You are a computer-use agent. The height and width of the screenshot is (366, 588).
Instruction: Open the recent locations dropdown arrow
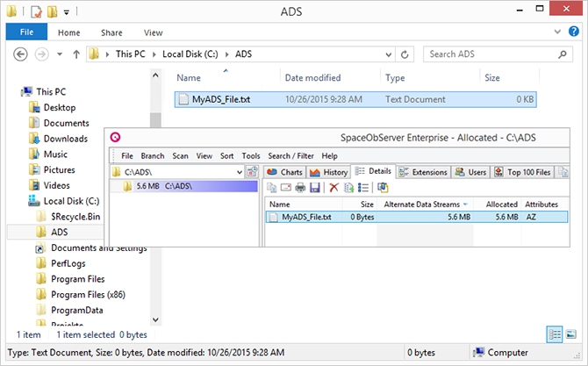[60, 54]
